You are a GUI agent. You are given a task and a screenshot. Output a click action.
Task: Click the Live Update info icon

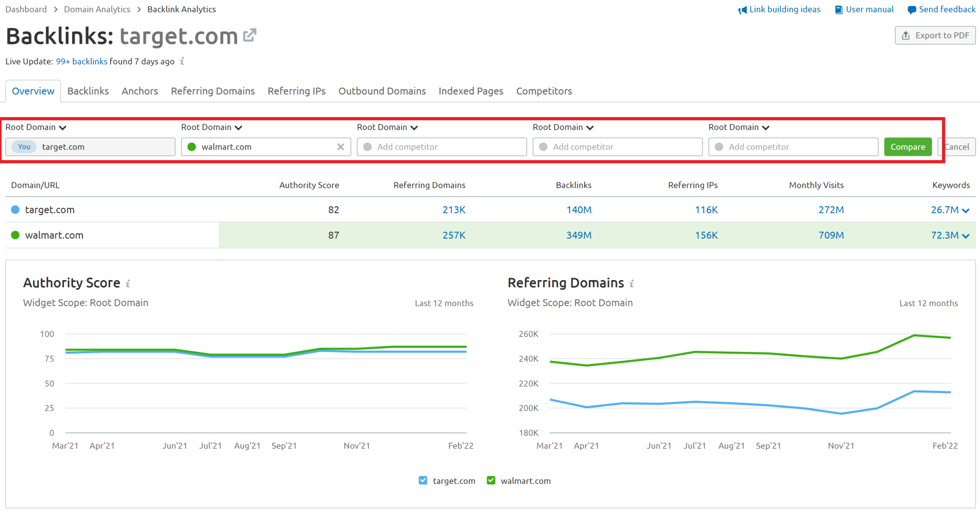click(182, 61)
